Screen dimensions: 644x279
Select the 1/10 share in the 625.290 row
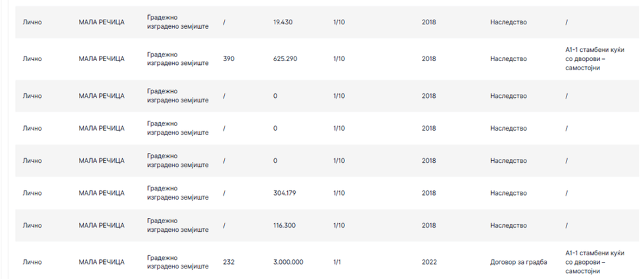[339, 59]
